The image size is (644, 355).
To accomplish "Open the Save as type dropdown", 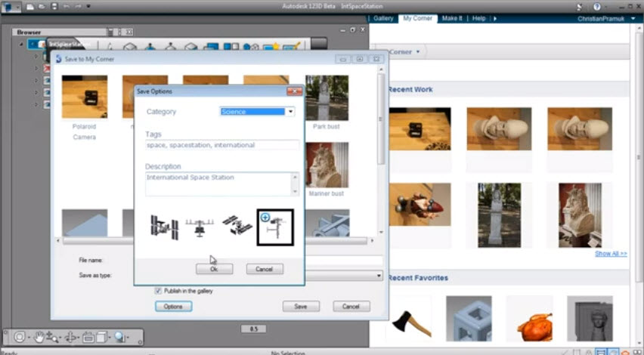I will (x=379, y=276).
